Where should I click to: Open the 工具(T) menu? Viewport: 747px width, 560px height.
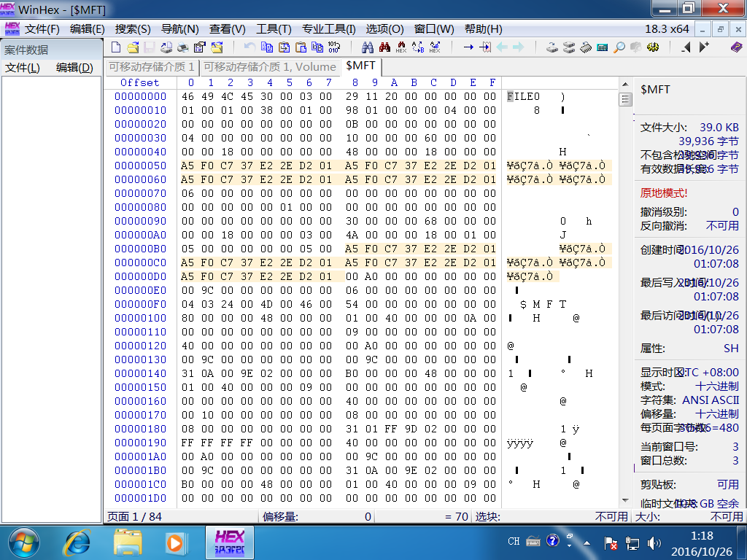(x=274, y=29)
